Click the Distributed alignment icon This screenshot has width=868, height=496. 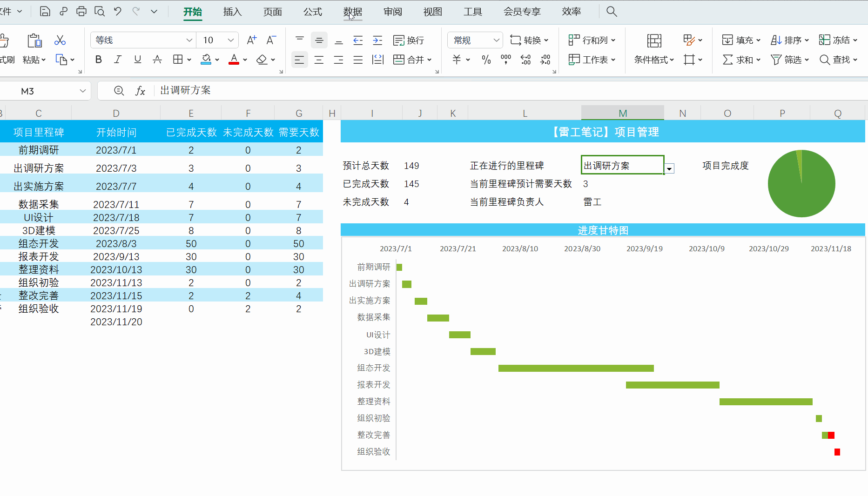point(377,60)
